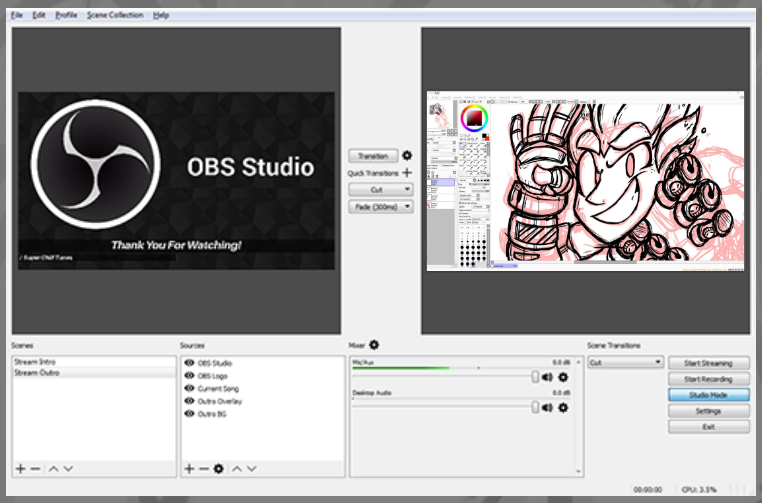Select the OBS Studio source name
762x503 pixels.
coord(215,363)
